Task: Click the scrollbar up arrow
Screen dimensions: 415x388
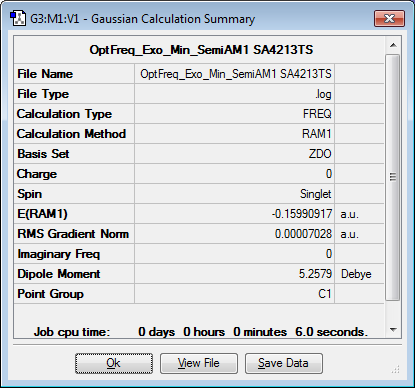Action: [x=393, y=45]
